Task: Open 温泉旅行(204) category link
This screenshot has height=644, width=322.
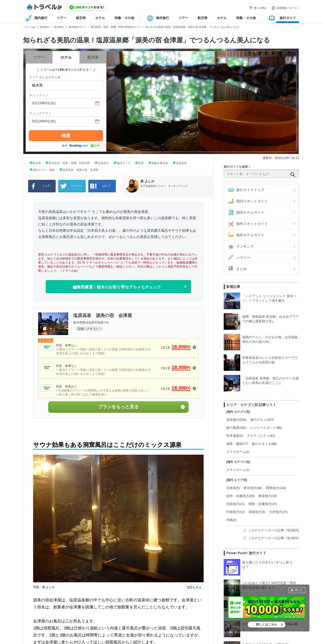Action: 236,420
